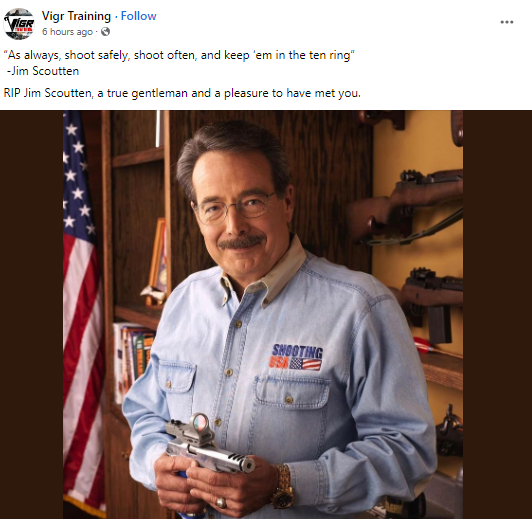Follow the Vigr Training page
Image resolution: width=532 pixels, height=519 pixels.
[x=138, y=16]
